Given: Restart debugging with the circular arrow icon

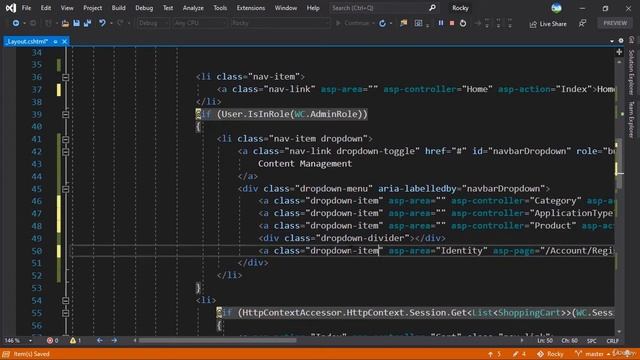Looking at the screenshot, I should 463,23.
